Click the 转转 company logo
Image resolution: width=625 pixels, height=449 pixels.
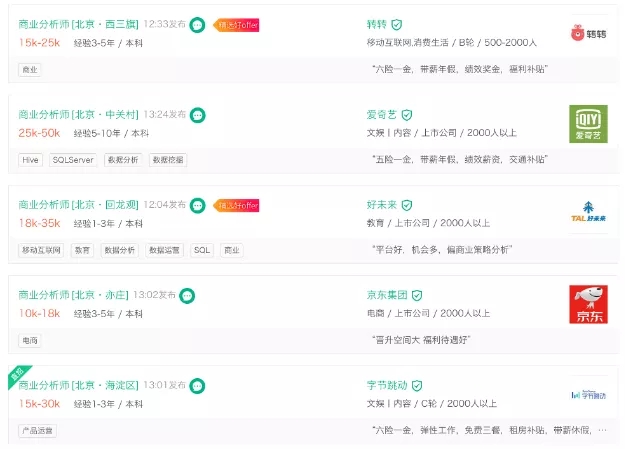pyautogui.click(x=588, y=33)
